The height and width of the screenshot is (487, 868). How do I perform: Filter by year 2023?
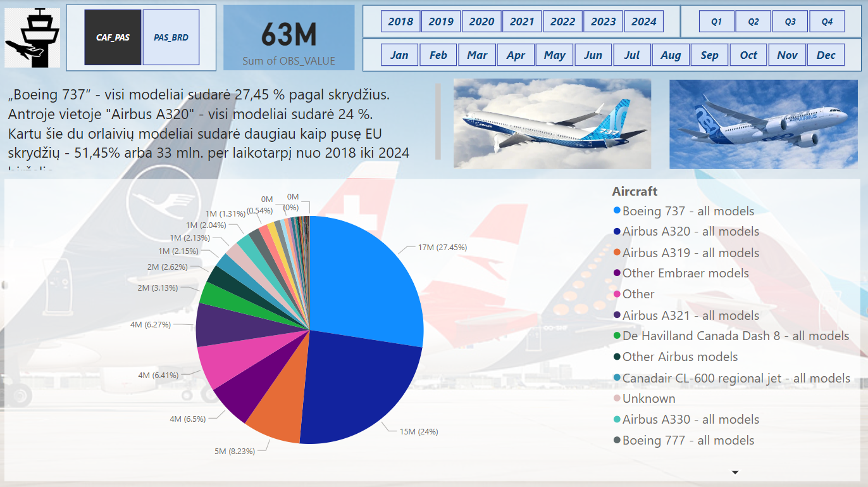click(x=603, y=22)
